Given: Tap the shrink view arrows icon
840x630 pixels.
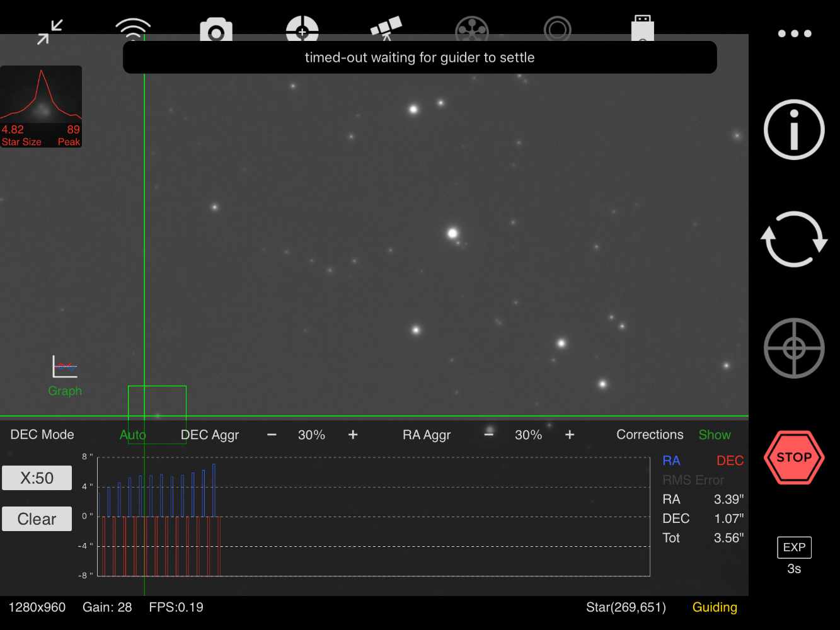Looking at the screenshot, I should (x=50, y=31).
